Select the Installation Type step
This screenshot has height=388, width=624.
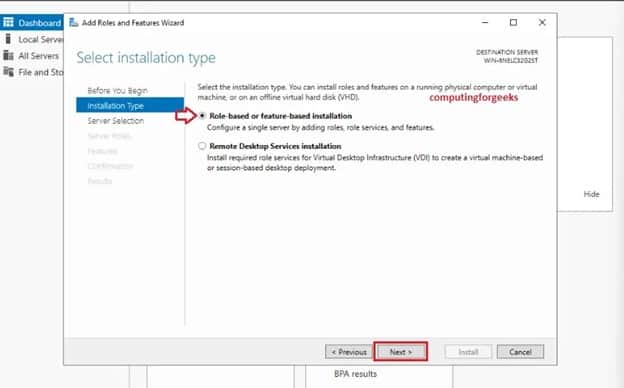[x=130, y=105]
